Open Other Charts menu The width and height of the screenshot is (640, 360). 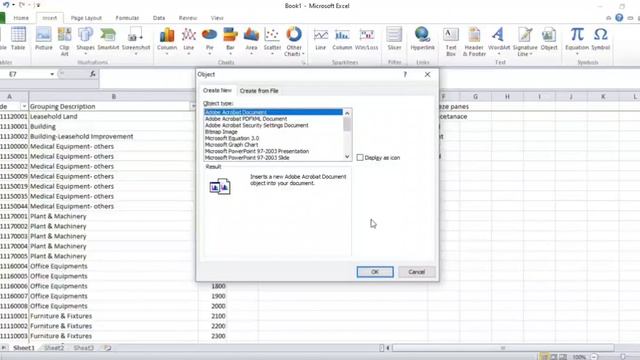coord(294,41)
